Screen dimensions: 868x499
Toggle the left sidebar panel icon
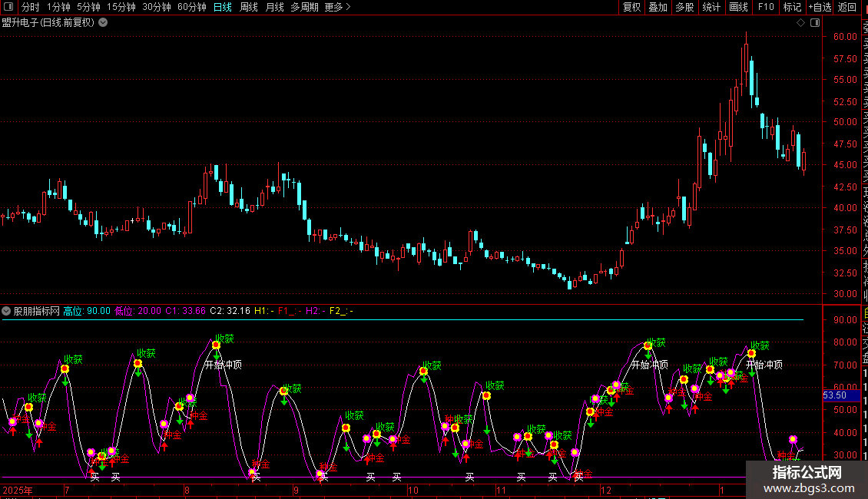click(8, 8)
